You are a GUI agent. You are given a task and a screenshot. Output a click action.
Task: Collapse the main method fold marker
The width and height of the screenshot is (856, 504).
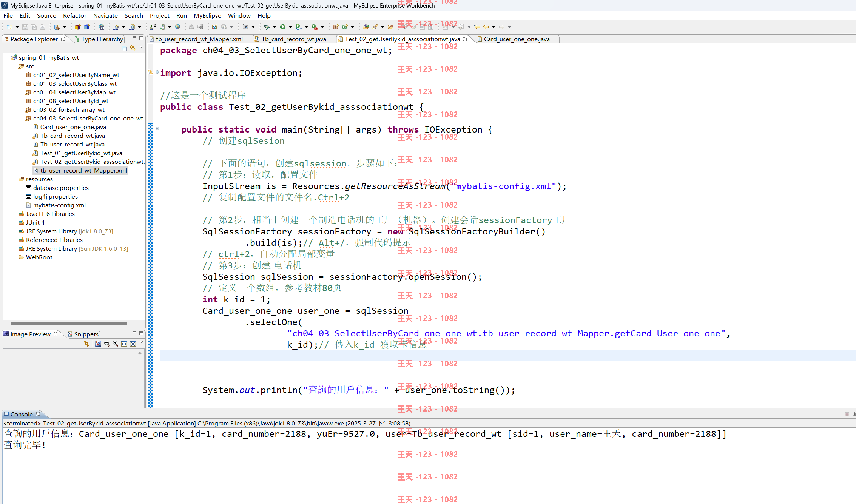coord(157,128)
